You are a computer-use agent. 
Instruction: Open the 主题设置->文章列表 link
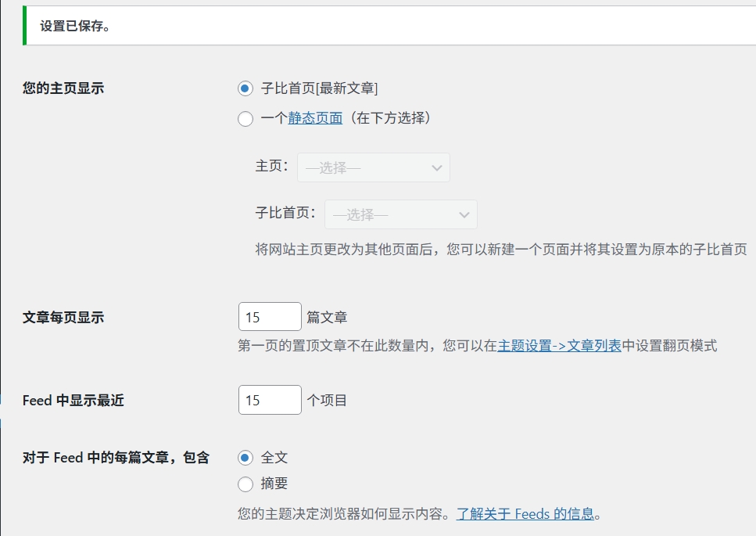(x=559, y=345)
